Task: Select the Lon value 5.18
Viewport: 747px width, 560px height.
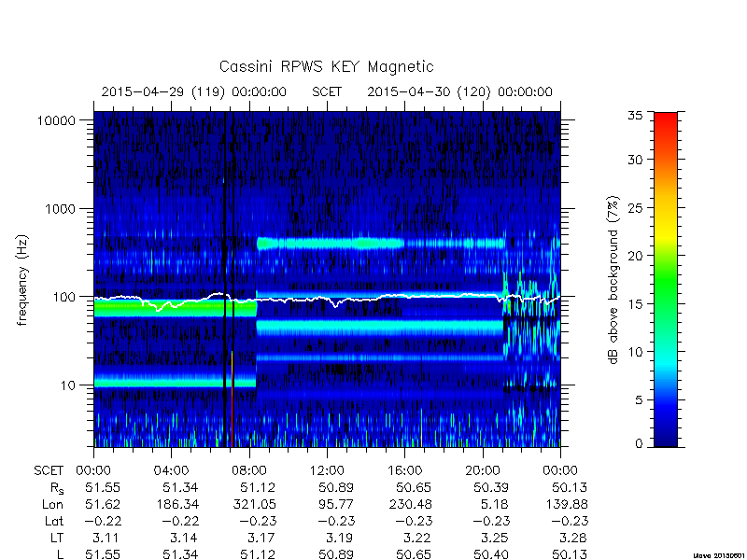Action: coord(496,504)
